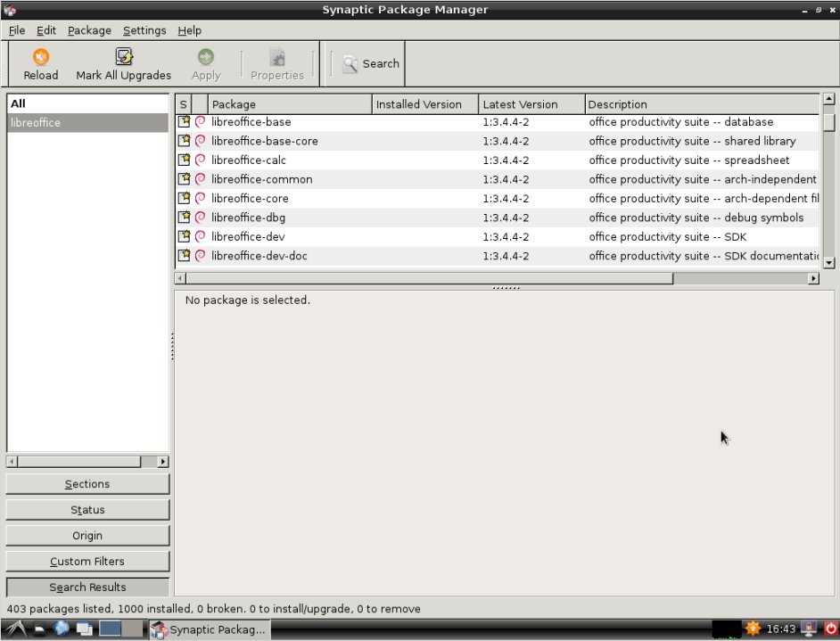Click the package list horizontal scrollbar thumb
Image resolution: width=840 pixels, height=641 pixels.
pyautogui.click(x=429, y=278)
